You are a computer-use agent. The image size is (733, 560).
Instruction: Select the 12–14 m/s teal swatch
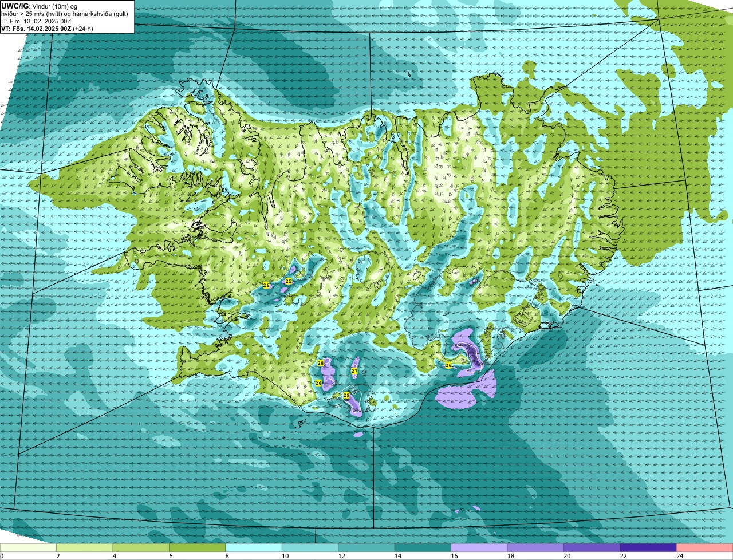point(366,547)
